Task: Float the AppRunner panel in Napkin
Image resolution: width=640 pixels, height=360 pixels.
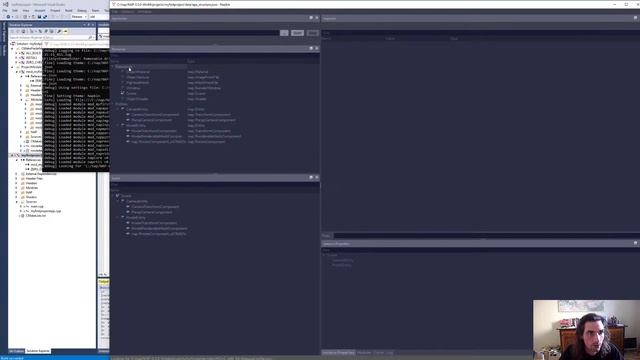Action: (x=311, y=18)
